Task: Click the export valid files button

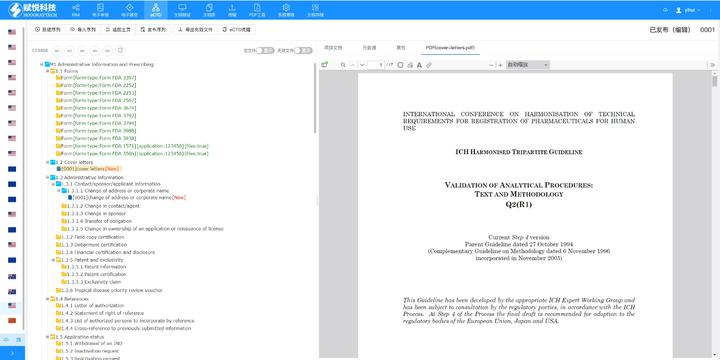Action: (x=196, y=29)
